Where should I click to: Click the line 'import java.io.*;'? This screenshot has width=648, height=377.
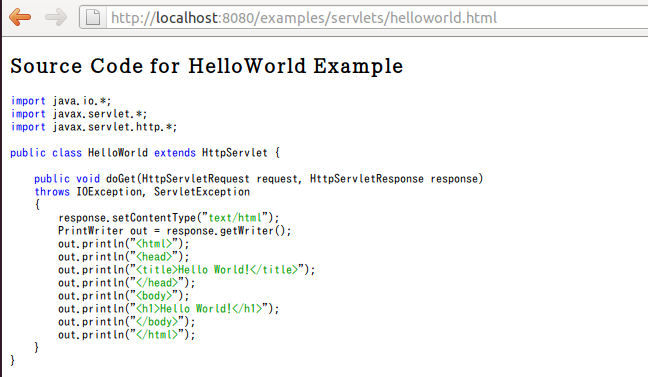[61, 101]
